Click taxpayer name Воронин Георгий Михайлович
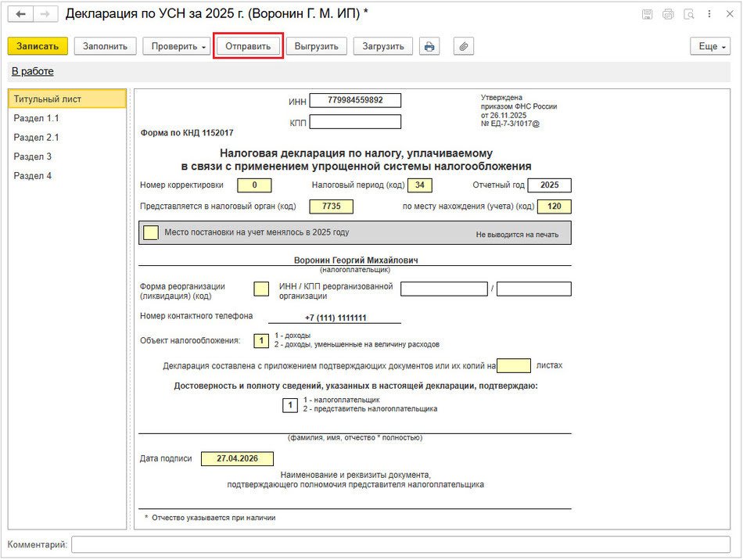This screenshot has width=743, height=560. point(356,260)
